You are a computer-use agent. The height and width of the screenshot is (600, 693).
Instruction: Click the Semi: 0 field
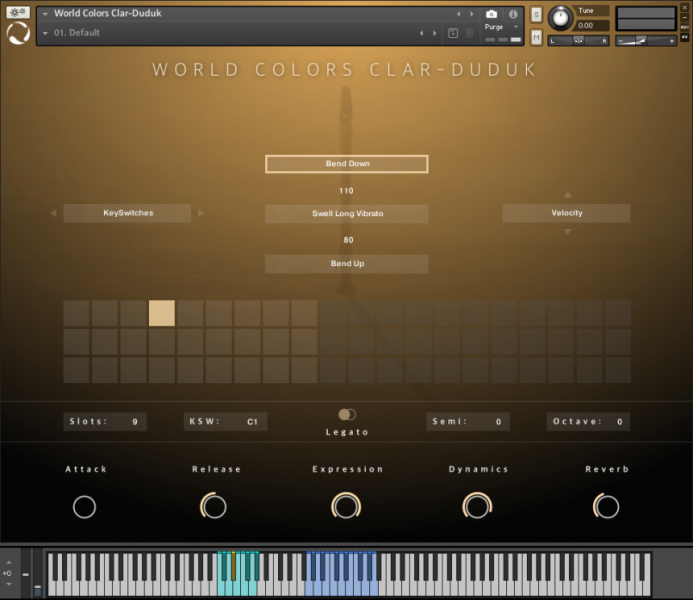(468, 422)
